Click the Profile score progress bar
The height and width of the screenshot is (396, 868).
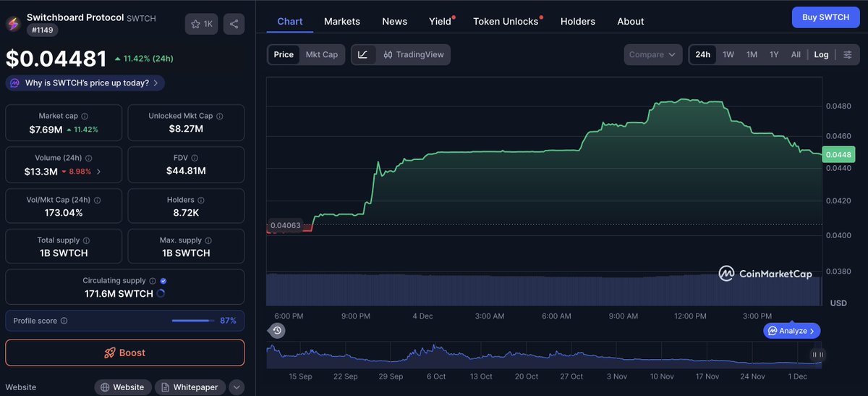pyautogui.click(x=193, y=321)
